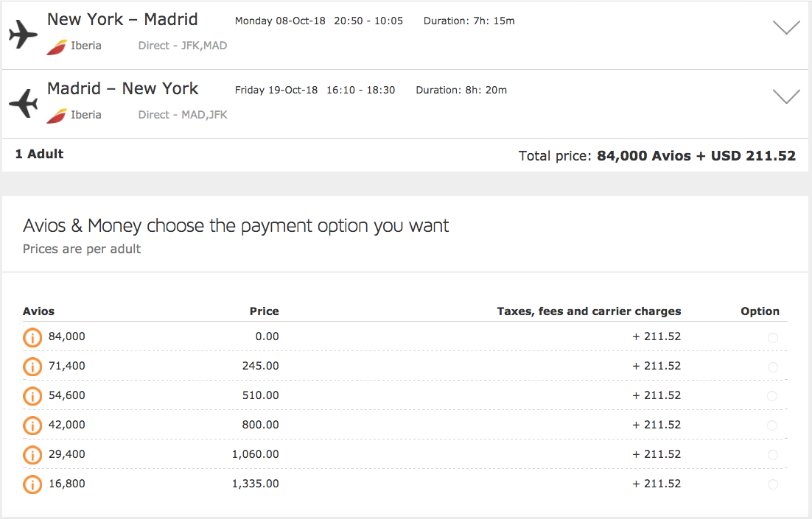The image size is (812, 519).
Task: Click the Madrid – New York airplane icon
Action: pos(23,103)
